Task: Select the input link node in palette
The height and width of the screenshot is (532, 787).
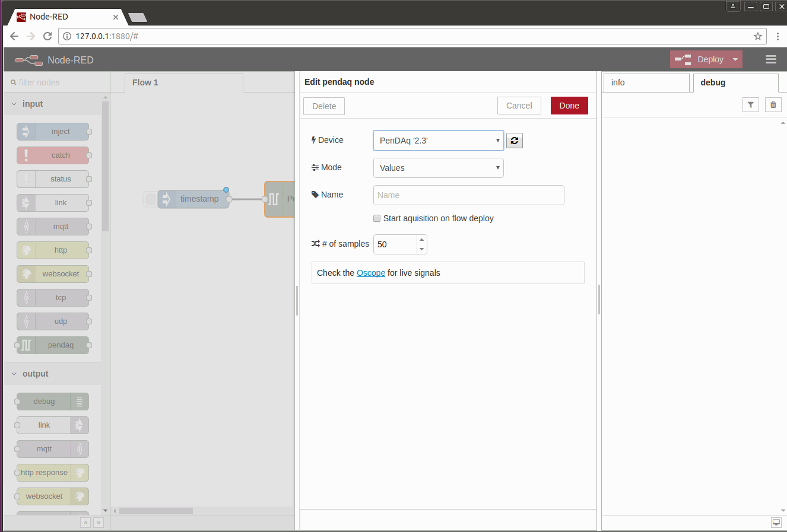Action: [x=53, y=203]
